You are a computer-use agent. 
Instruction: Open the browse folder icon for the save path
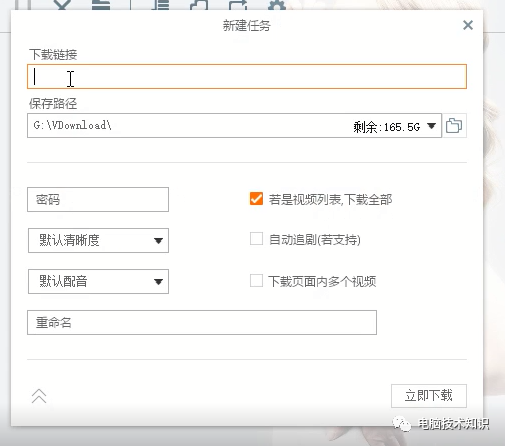pyautogui.click(x=454, y=126)
